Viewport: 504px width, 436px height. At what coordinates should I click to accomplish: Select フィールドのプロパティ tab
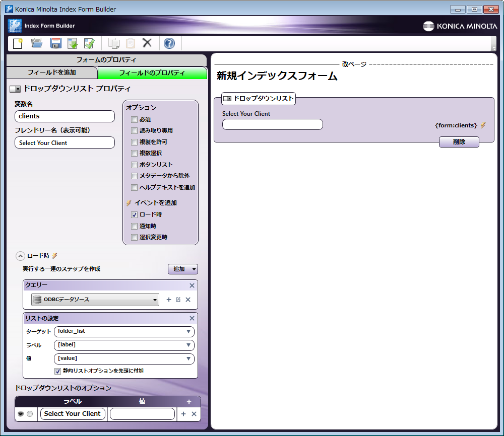click(152, 73)
